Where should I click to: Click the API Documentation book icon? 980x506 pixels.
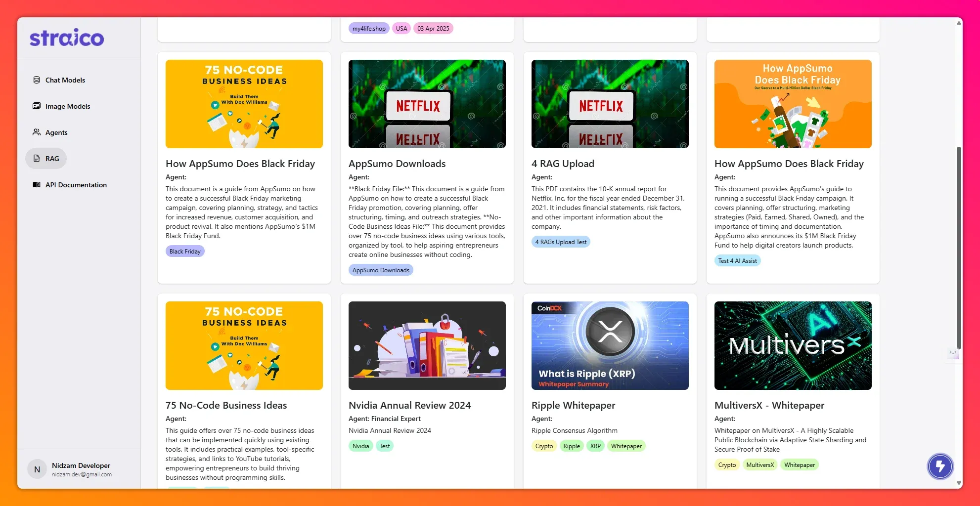click(x=37, y=185)
